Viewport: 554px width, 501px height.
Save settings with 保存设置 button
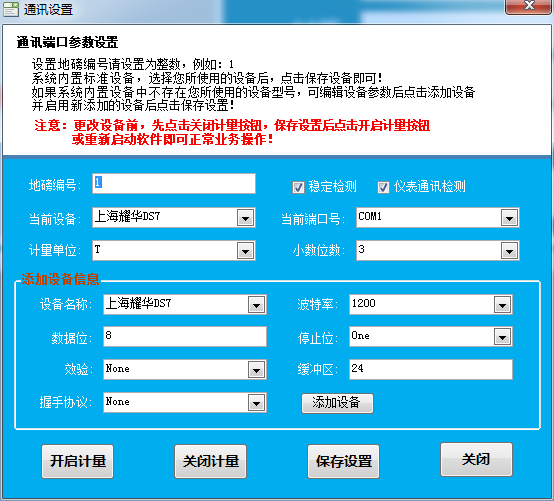point(343,461)
